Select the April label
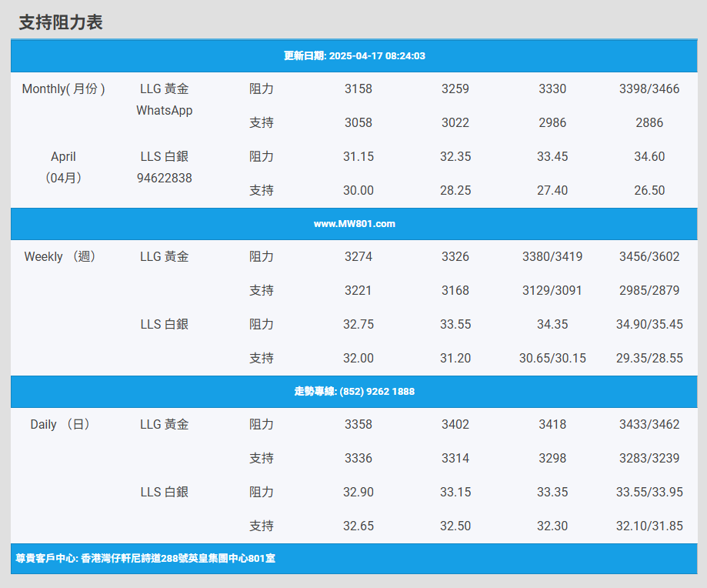The image size is (707, 588). [x=63, y=156]
